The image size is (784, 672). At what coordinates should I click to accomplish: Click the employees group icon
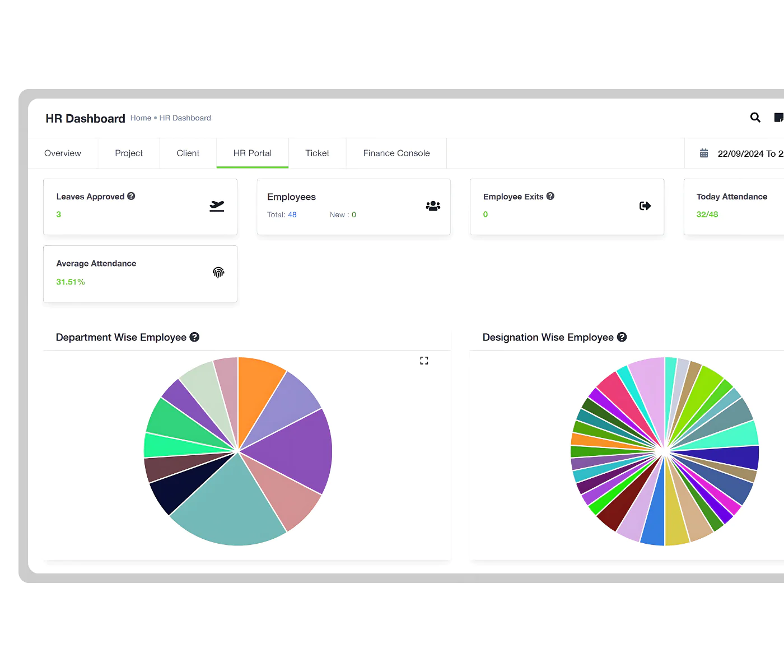[433, 206]
